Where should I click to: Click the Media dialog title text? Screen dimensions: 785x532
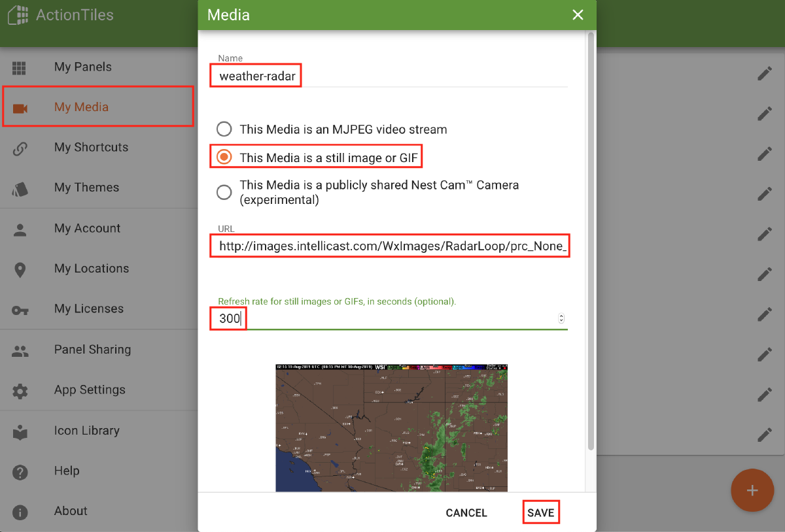point(228,15)
